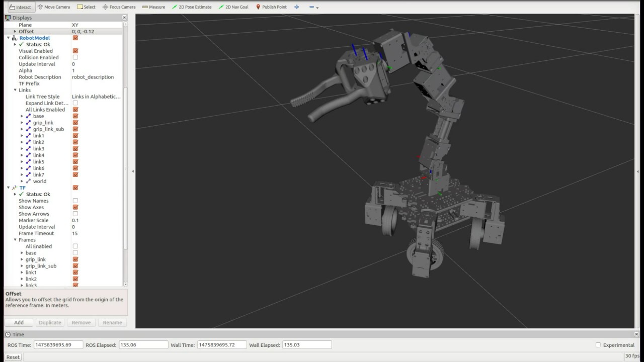Pick the Measure tool
Screen dimensions: 644x362
click(x=153, y=7)
